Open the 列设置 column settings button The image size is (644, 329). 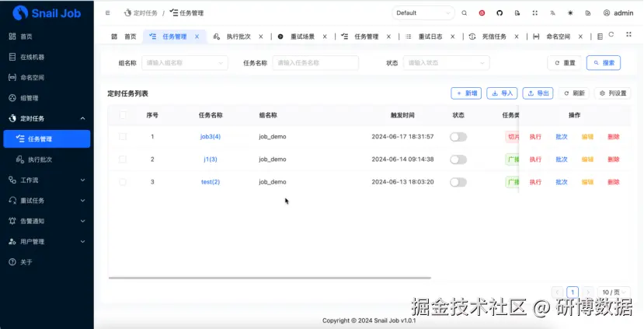point(613,93)
